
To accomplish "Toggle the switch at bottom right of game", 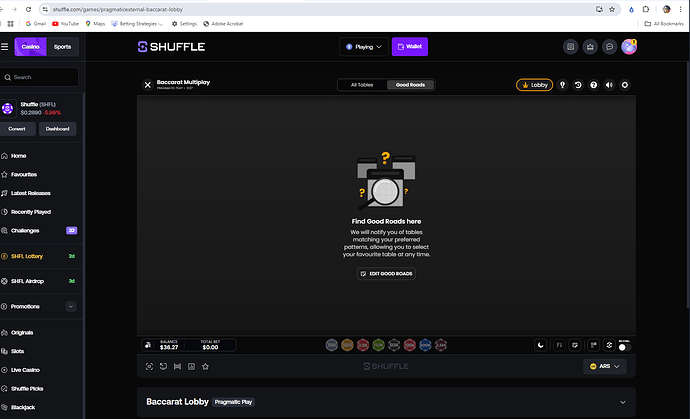I will point(624,346).
